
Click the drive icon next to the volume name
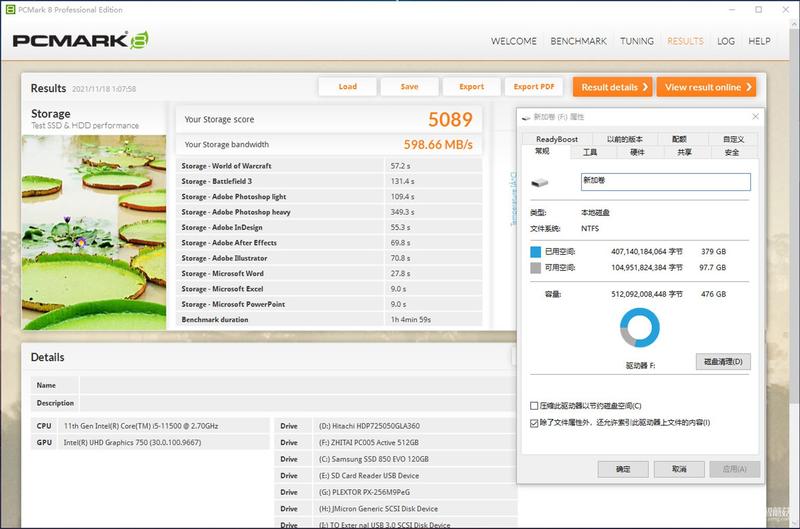point(539,183)
